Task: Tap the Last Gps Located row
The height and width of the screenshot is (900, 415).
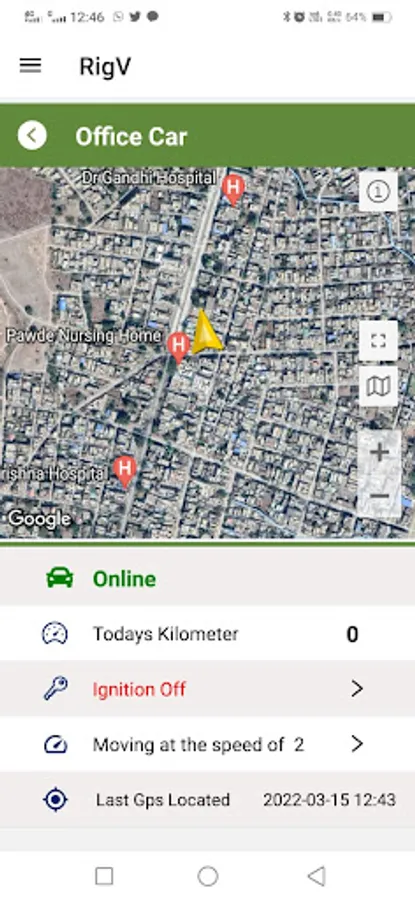Action: pyautogui.click(x=207, y=800)
